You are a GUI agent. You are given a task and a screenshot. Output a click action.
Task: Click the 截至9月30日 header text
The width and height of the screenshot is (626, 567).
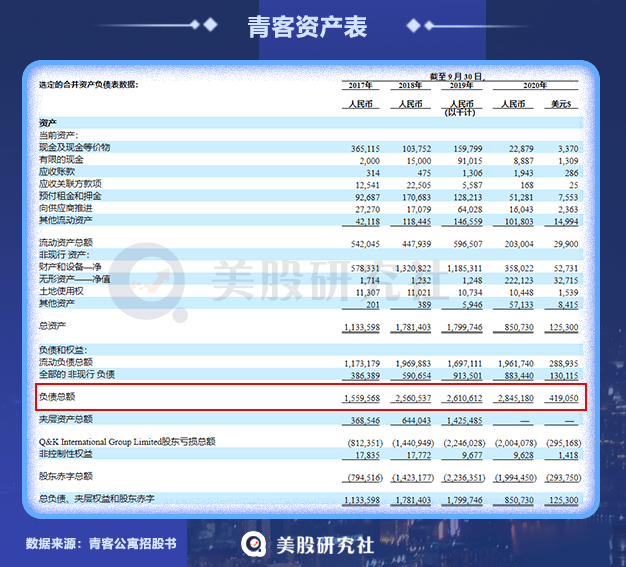tap(457, 76)
